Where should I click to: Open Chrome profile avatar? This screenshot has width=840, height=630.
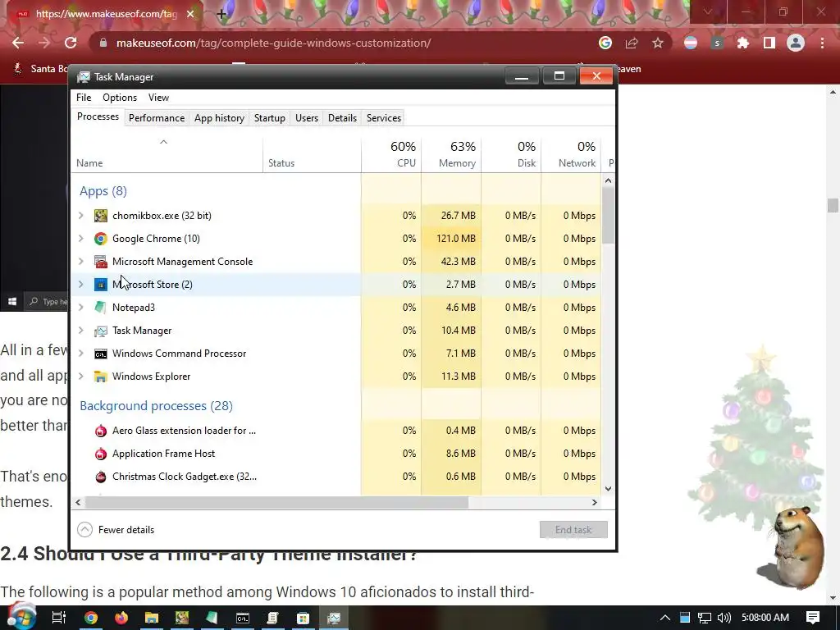tap(796, 43)
